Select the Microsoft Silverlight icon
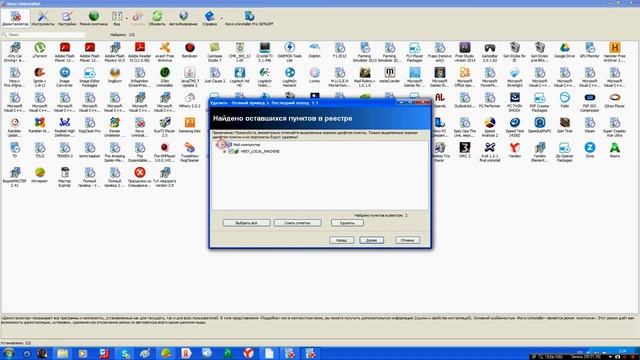 [x=515, y=77]
